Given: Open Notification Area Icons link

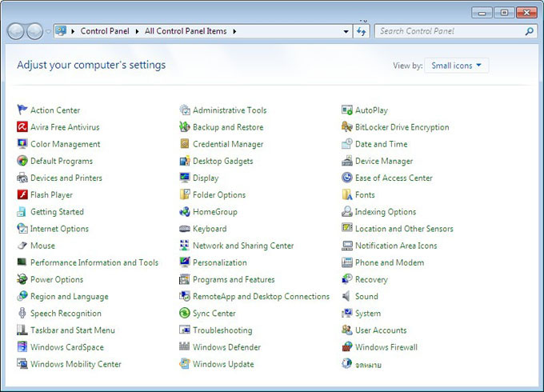Looking at the screenshot, I should tap(396, 246).
